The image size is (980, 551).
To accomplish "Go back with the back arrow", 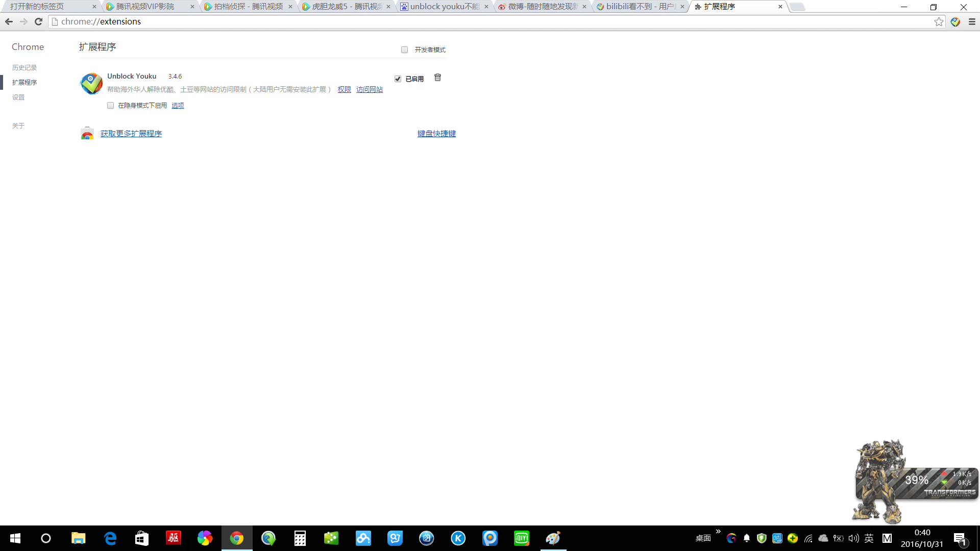I will tap(9, 21).
